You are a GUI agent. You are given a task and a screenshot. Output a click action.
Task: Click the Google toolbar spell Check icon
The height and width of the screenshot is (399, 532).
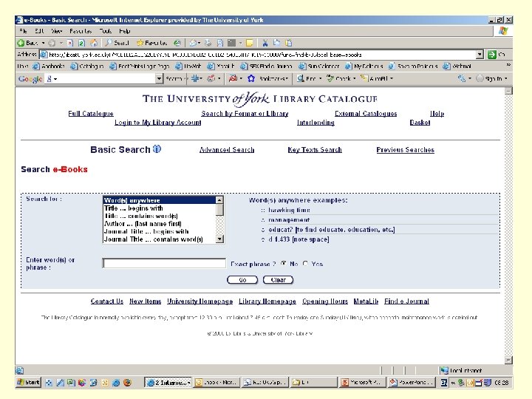[330, 79]
